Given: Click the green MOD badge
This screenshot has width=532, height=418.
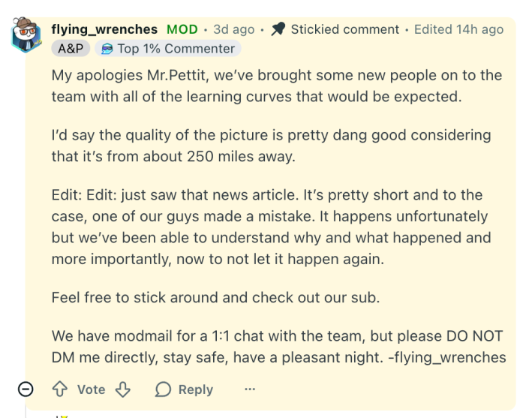Looking at the screenshot, I should 182,30.
